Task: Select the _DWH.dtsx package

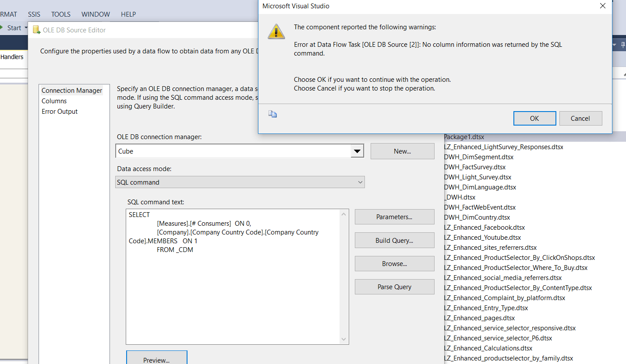Action: point(460,197)
